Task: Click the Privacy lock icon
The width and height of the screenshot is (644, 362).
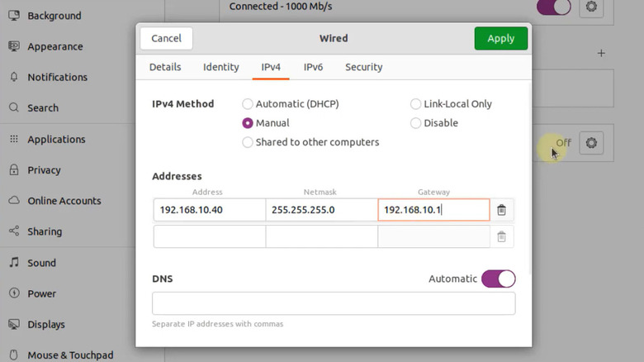Action: click(x=14, y=170)
